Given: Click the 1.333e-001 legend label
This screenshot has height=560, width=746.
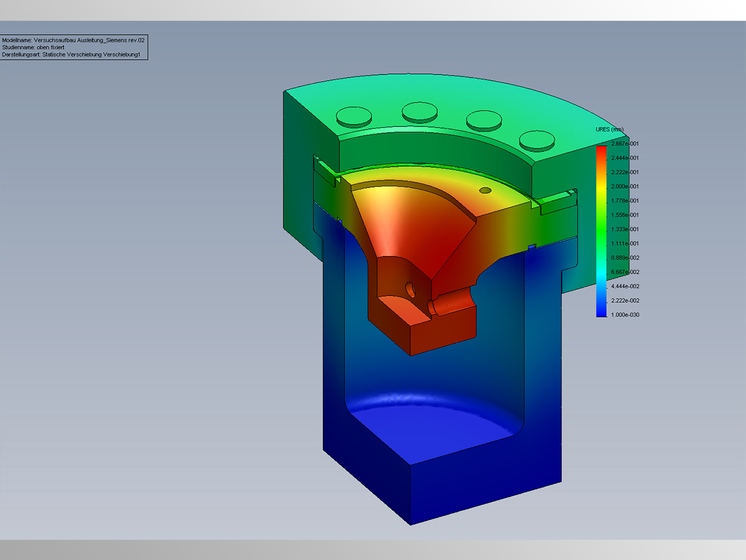Looking at the screenshot, I should pos(625,229).
